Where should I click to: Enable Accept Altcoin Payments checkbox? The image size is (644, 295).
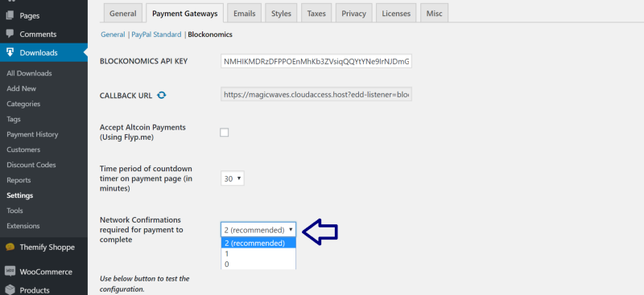point(225,133)
